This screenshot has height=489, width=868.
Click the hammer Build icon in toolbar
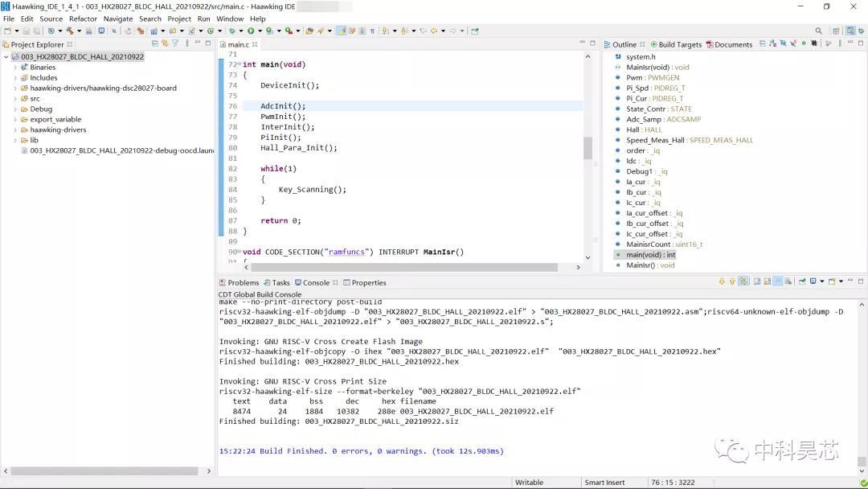pos(70,31)
